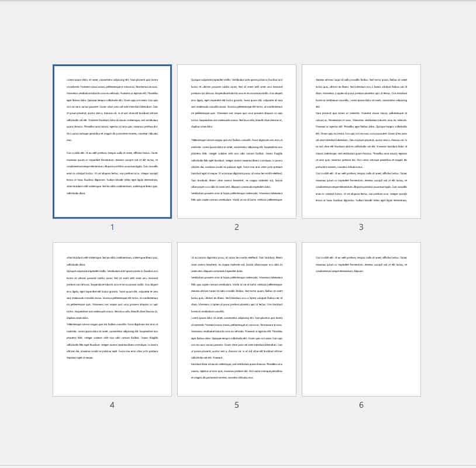Click the number label under page 3
The width and height of the screenshot is (476, 468).
point(361,227)
